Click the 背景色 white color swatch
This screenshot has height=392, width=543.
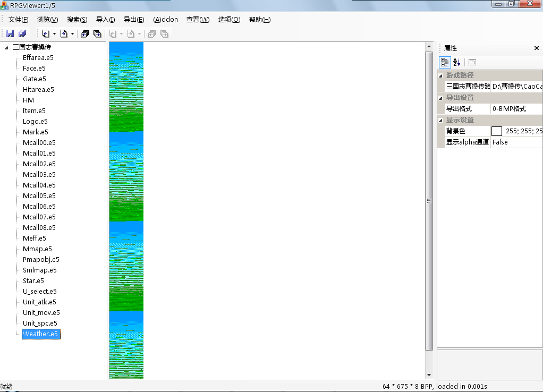tap(497, 131)
